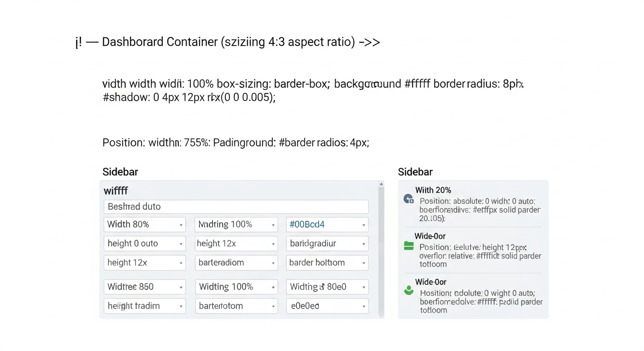The width and height of the screenshot is (644, 351).
Task: Select the left "Sidebar" heading
Action: (120, 172)
